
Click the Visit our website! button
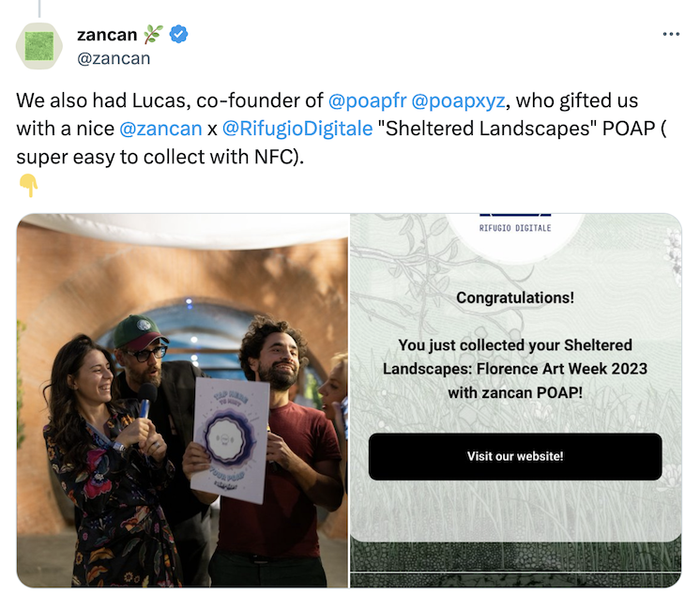pos(515,456)
